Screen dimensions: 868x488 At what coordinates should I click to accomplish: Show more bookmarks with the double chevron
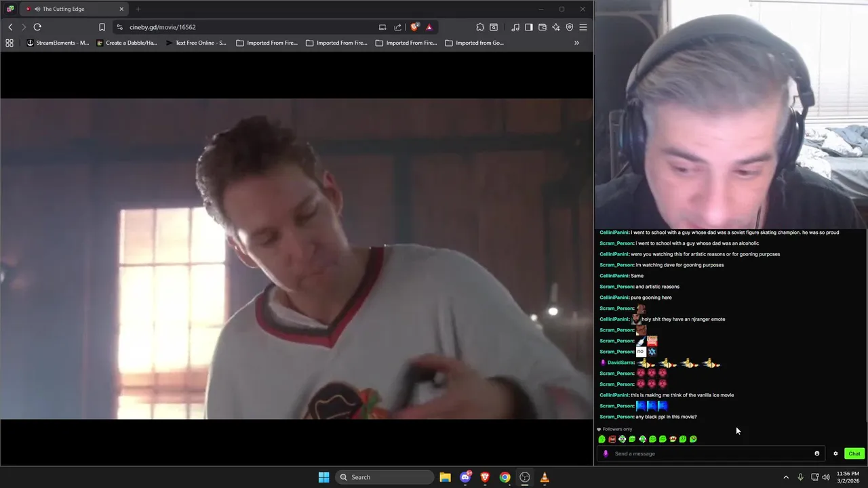click(576, 43)
